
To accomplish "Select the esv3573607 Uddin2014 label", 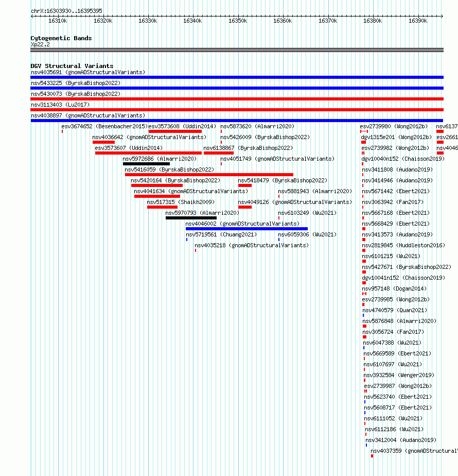I will pos(129,148).
